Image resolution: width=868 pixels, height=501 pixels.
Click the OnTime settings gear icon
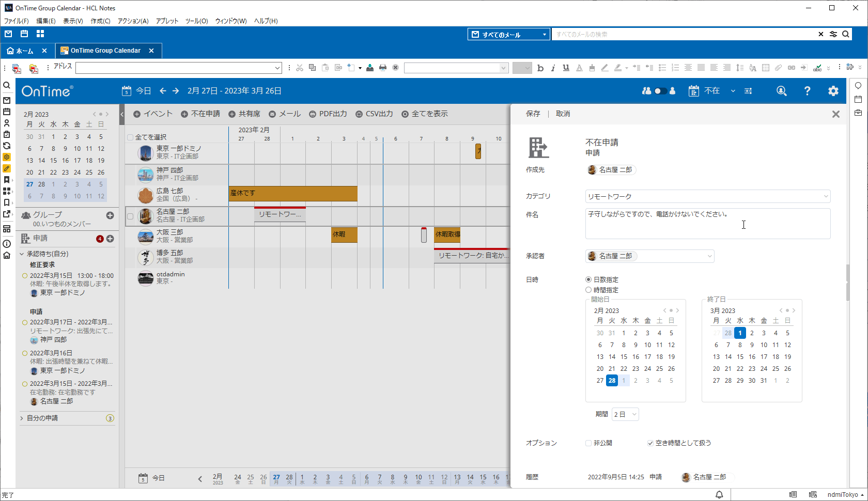tap(833, 91)
